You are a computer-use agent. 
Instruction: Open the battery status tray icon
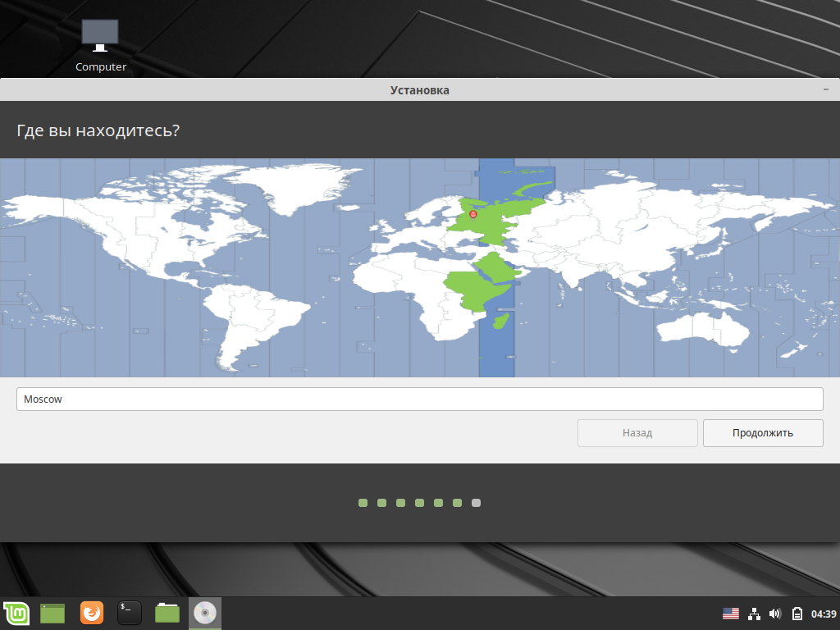click(x=797, y=614)
